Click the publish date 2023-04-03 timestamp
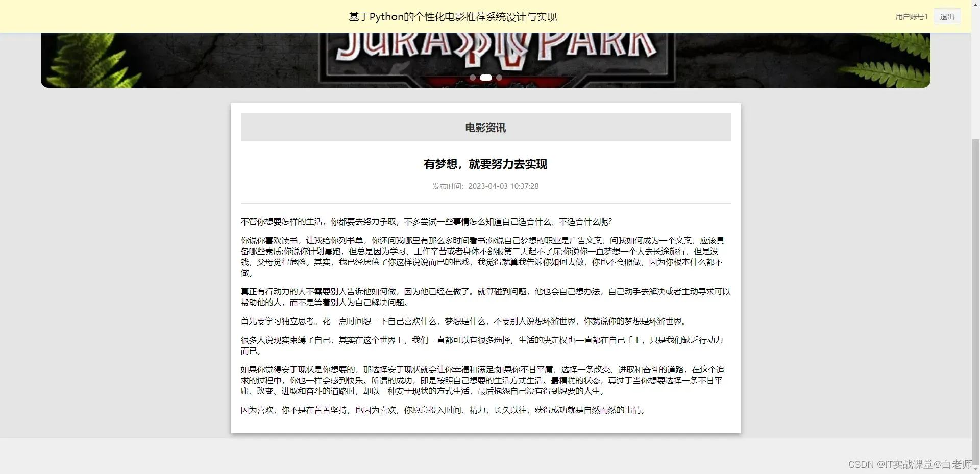This screenshot has height=474, width=980. [x=503, y=186]
